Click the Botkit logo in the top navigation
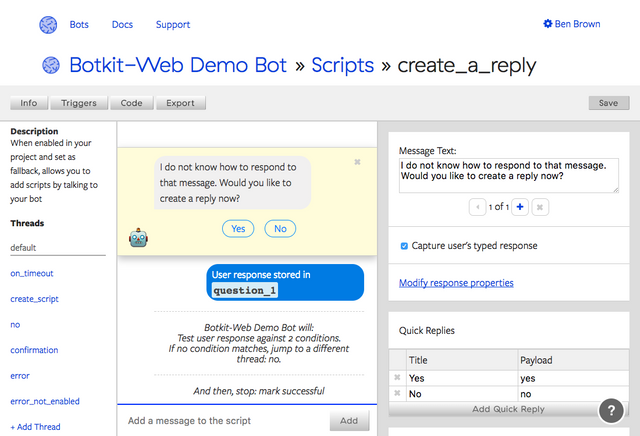This screenshot has width=640, height=436. 48,25
